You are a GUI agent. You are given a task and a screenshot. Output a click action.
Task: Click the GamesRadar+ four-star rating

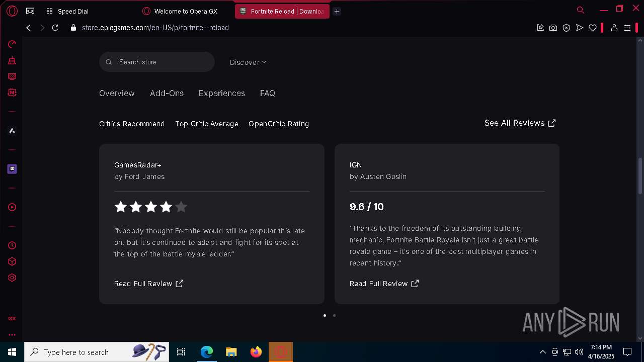pos(151,207)
